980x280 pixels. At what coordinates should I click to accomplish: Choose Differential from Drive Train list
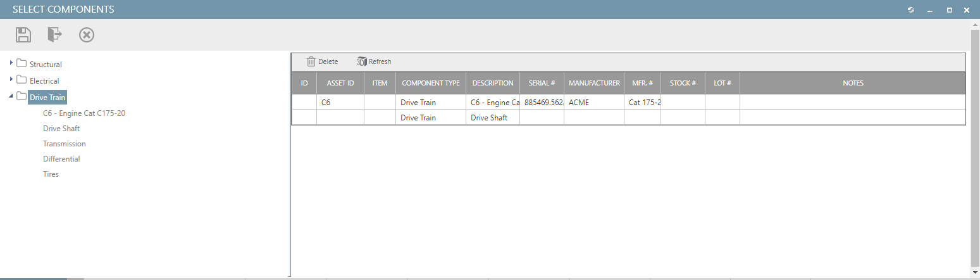[61, 159]
